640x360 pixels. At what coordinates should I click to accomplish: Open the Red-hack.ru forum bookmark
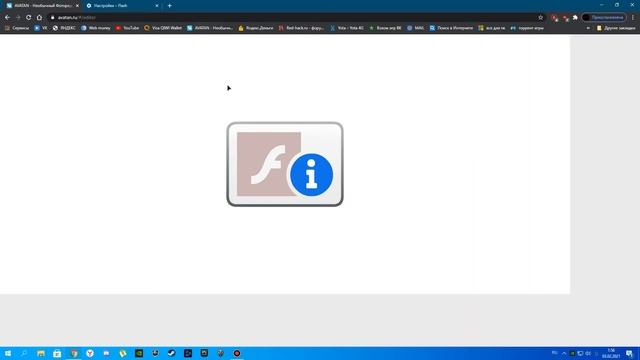tap(302, 28)
